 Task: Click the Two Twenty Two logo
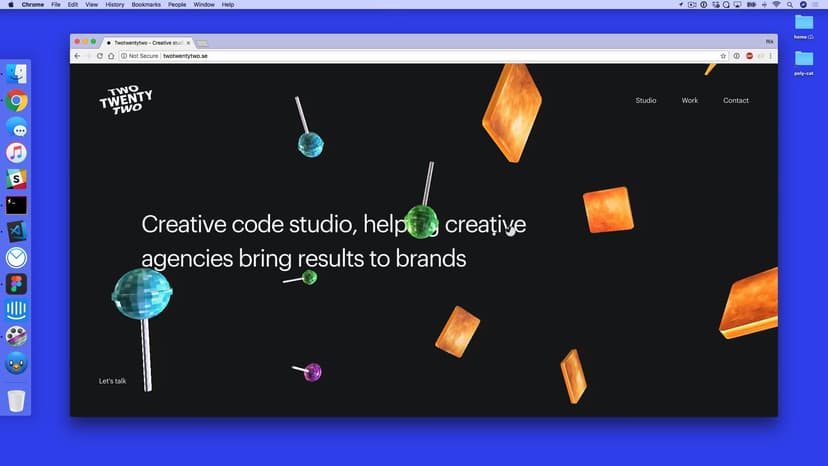[x=126, y=100]
